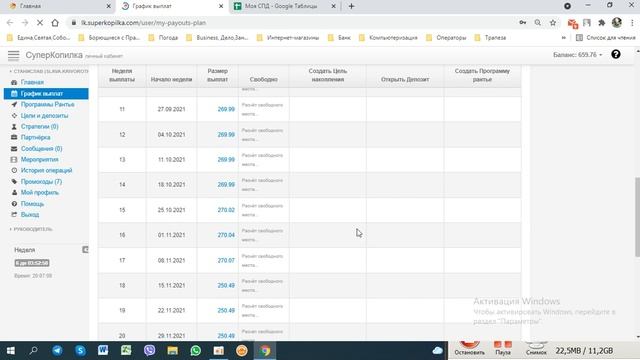The width and height of the screenshot is (640, 360).
Task: Open the Операторы bookmark folder
Action: (x=446, y=38)
